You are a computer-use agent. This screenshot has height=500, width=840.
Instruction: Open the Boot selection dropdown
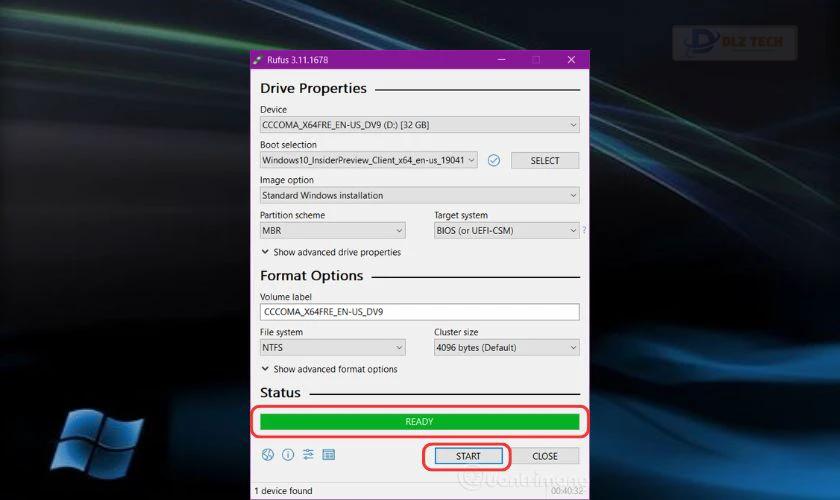pos(369,160)
